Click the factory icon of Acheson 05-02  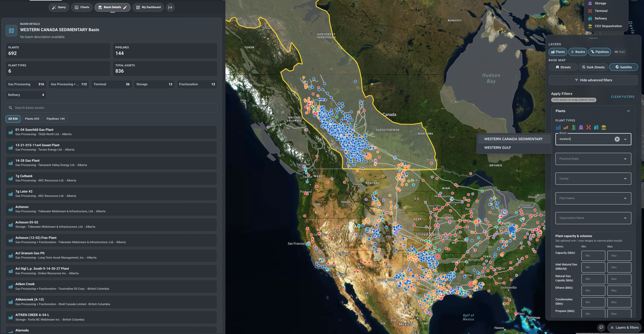11,225
